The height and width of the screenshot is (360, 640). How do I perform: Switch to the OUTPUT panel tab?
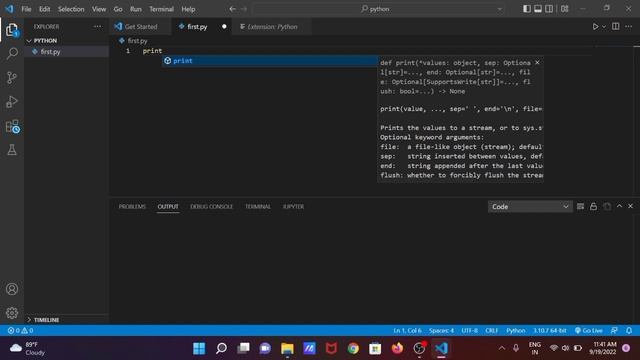(x=168, y=207)
